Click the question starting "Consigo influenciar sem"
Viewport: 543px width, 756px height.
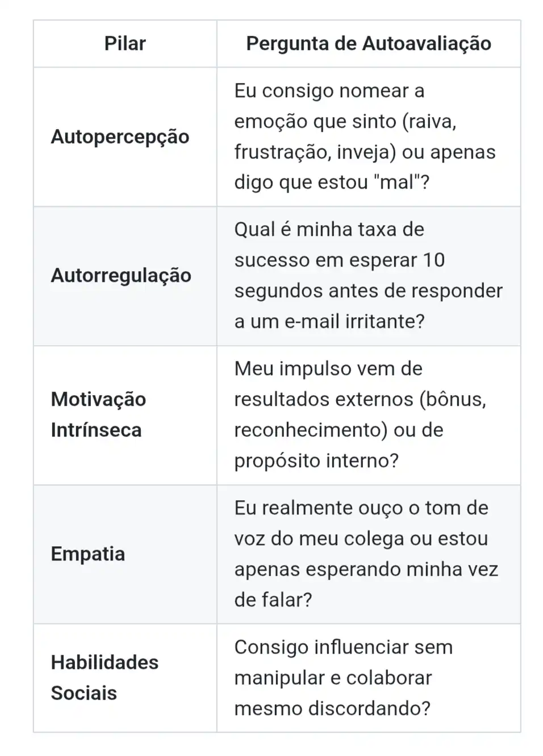point(343,678)
